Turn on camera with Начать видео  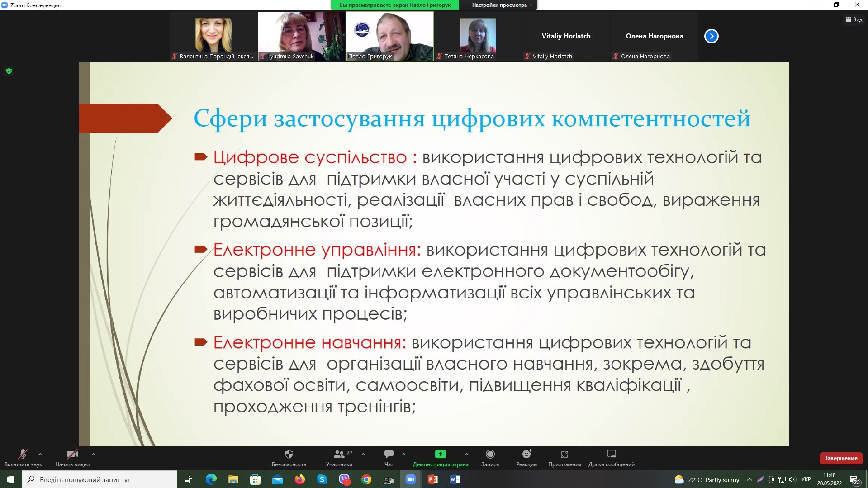(x=72, y=455)
